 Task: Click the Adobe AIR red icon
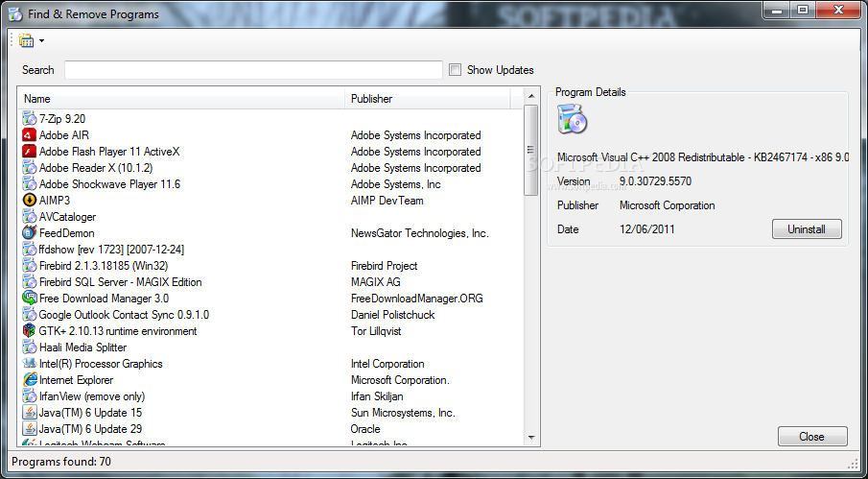pos(29,135)
